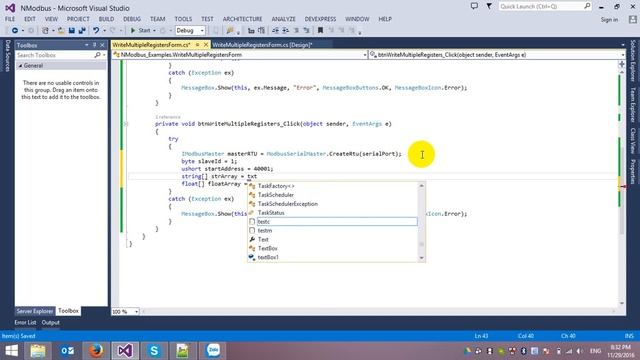This screenshot has width=640, height=360.
Task: Open the Properties side tab
Action: click(633, 171)
